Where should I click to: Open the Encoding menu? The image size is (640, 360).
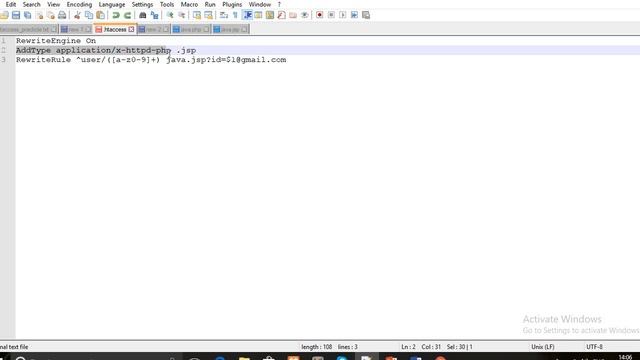click(79, 4)
